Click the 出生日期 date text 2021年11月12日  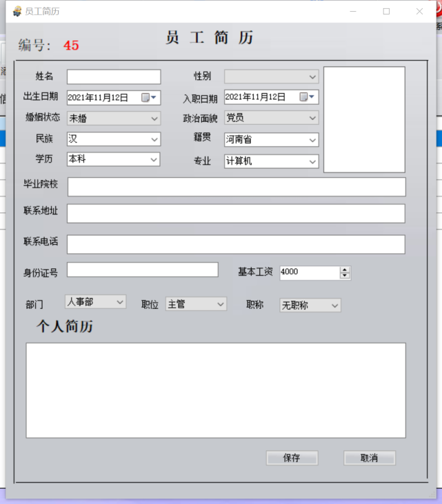click(98, 97)
